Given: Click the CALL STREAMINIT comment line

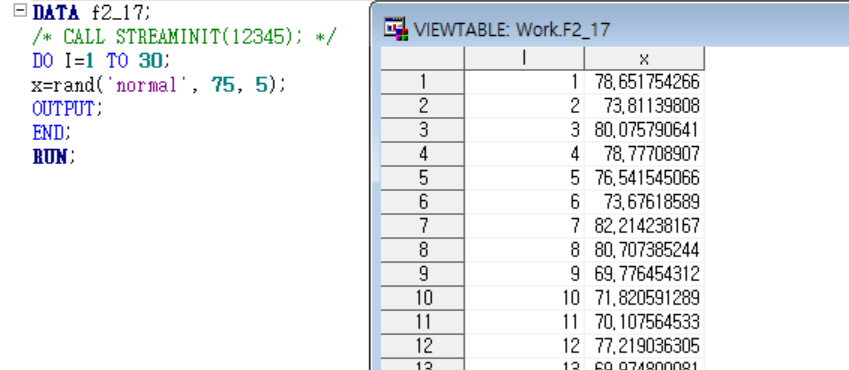Looking at the screenshot, I should click(x=184, y=36).
